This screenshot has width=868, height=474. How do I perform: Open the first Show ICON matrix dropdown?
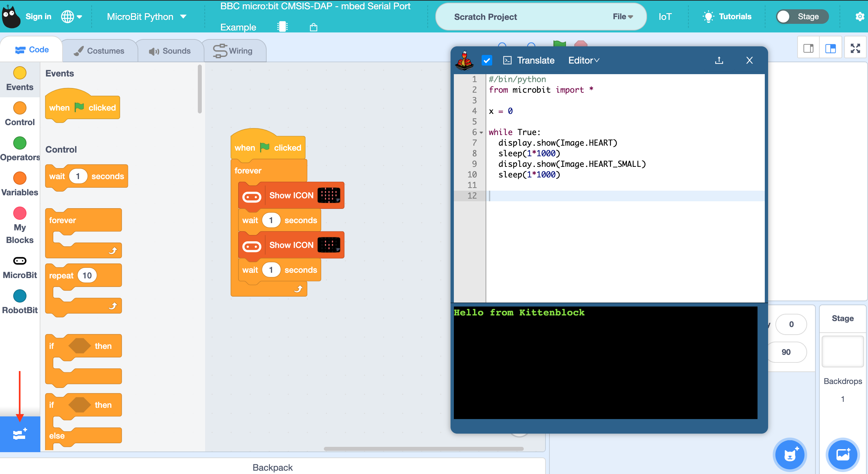tap(328, 195)
